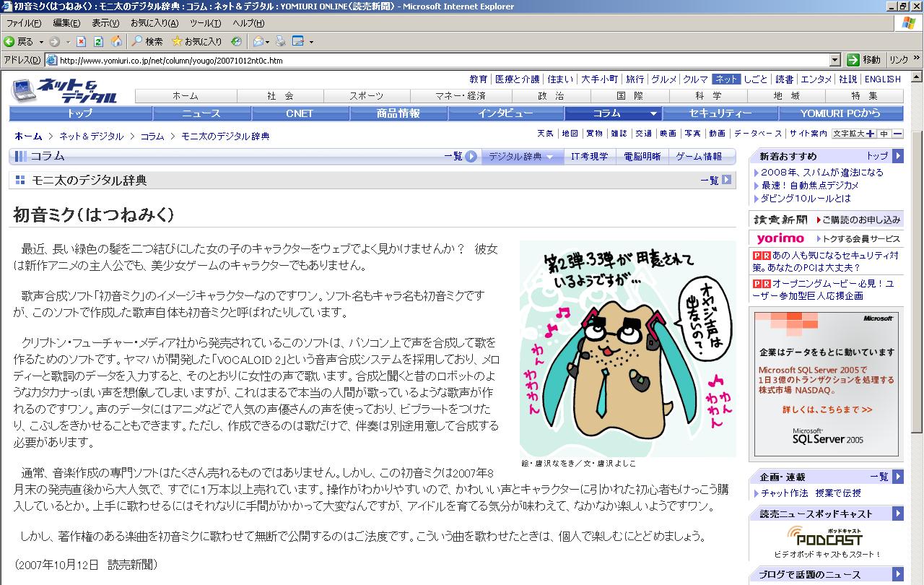
Task: Open the ニュース navigation tab
Action: pos(201,113)
